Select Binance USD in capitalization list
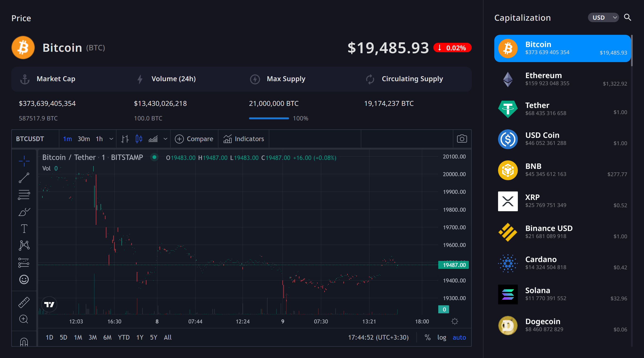This screenshot has width=644, height=358. point(563,232)
